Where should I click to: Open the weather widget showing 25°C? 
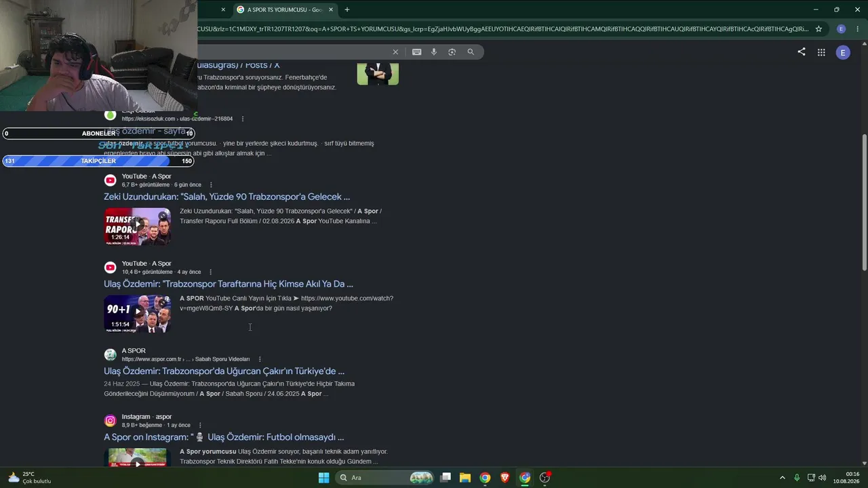(x=30, y=478)
